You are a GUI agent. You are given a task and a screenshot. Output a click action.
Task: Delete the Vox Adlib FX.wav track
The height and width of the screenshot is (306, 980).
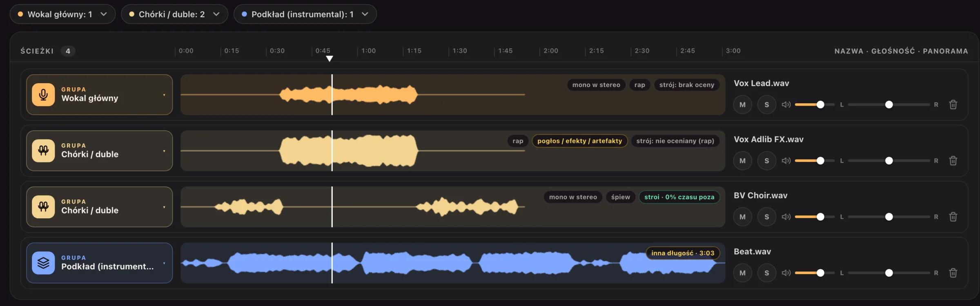pyautogui.click(x=953, y=161)
